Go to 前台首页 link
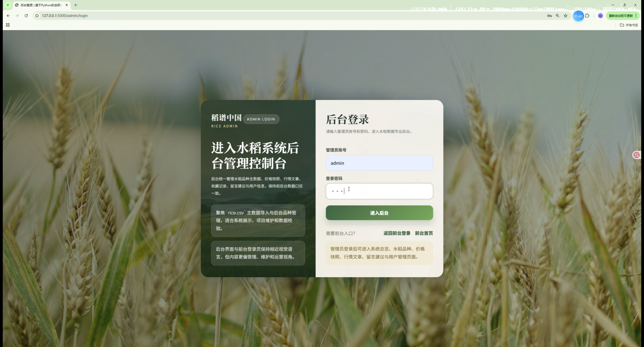Screen dimensions: 644x347 424,233
